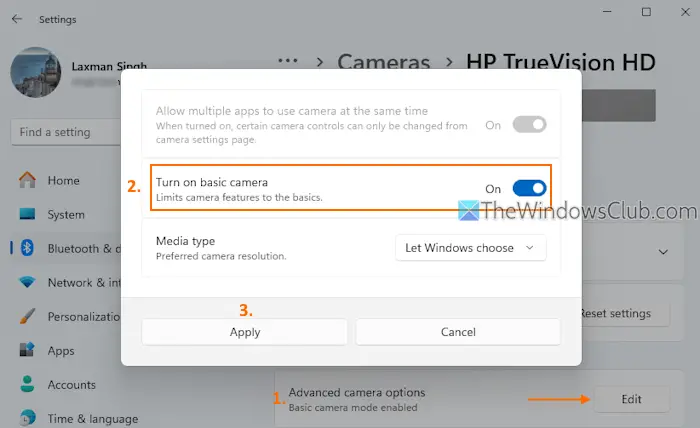This screenshot has width=700, height=428.
Task: Select the System monitor icon
Action: (x=27, y=214)
